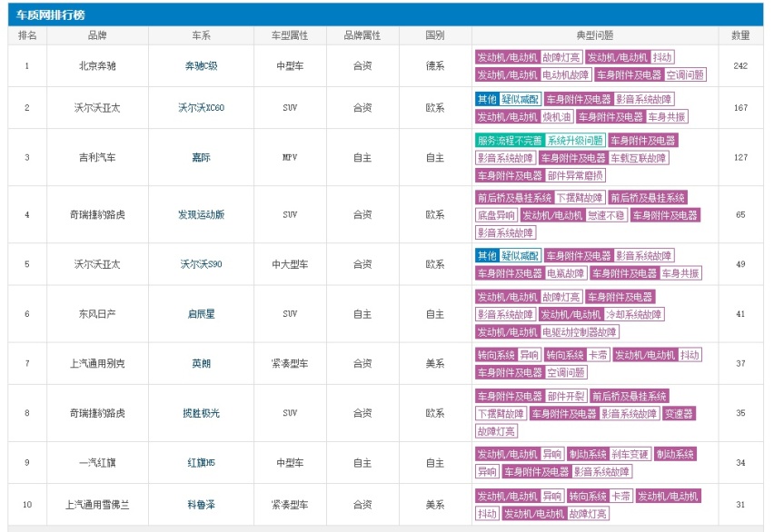This screenshot has height=532, width=774.
Task: Click the 品牌属性 column header
Action: [x=362, y=35]
